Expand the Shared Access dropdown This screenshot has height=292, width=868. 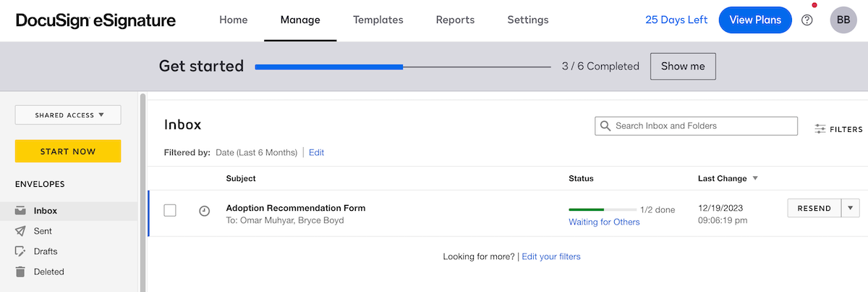point(68,114)
